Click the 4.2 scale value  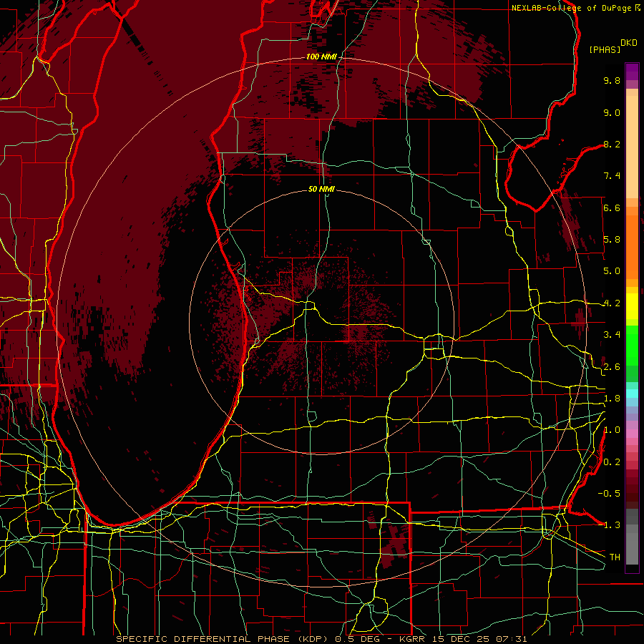tap(612, 303)
